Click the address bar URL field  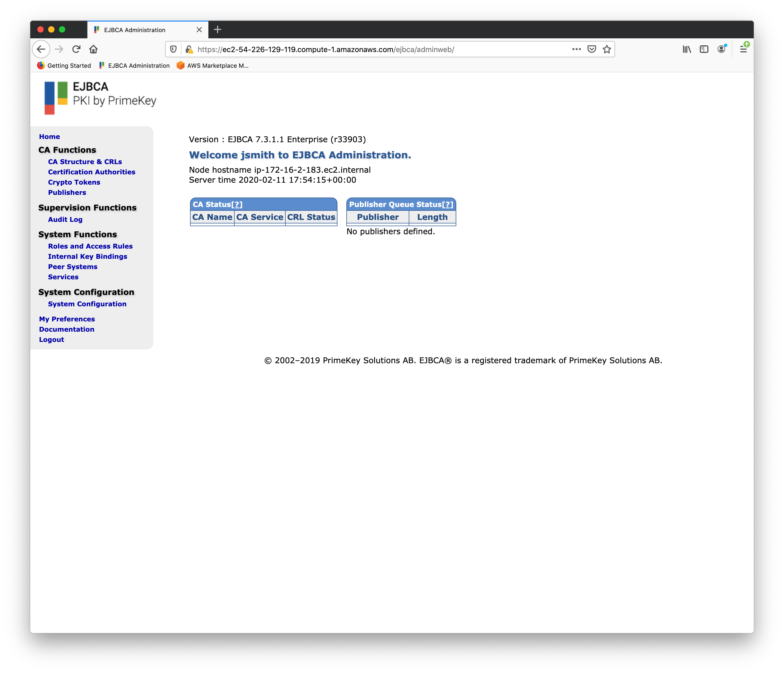pyautogui.click(x=379, y=50)
